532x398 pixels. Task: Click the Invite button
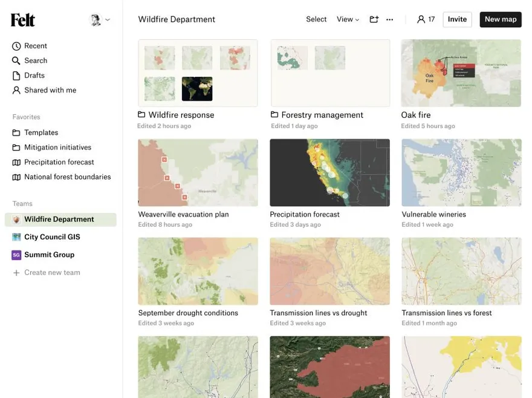coord(457,19)
